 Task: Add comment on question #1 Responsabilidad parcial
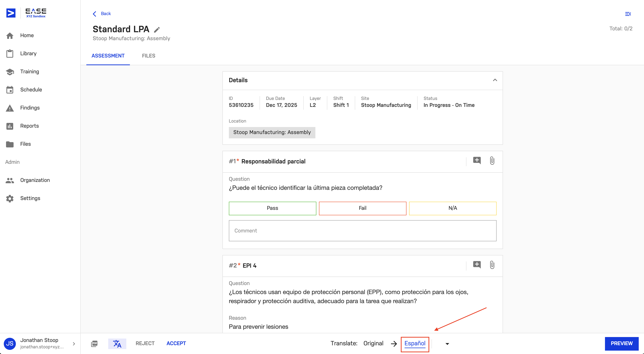477,161
